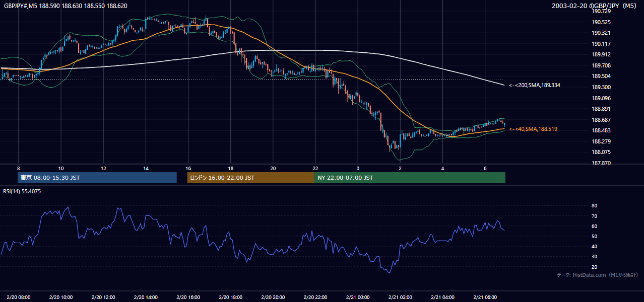Click the 187.870 price axis label

(600, 164)
